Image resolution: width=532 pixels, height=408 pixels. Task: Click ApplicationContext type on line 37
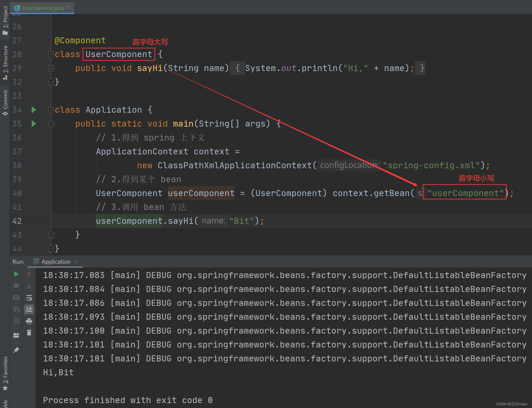coord(142,151)
